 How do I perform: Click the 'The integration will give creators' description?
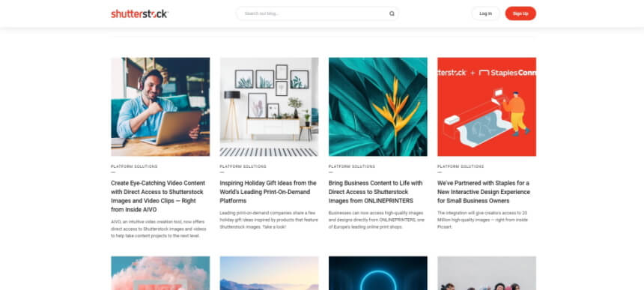(x=482, y=220)
